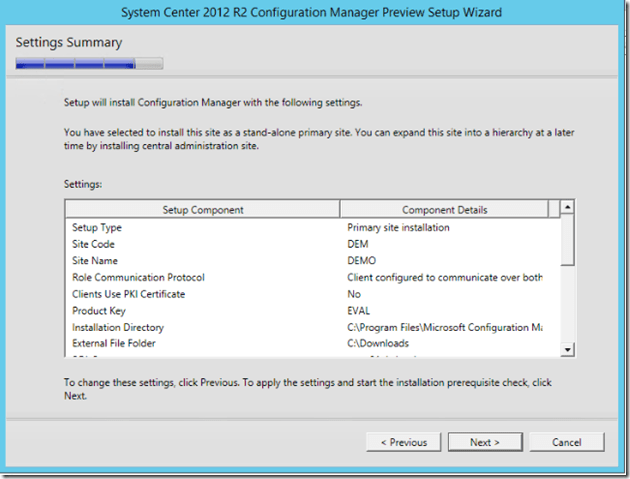Click the settings list scroll-up arrow
Image resolution: width=630 pixels, height=479 pixels.
click(567, 208)
